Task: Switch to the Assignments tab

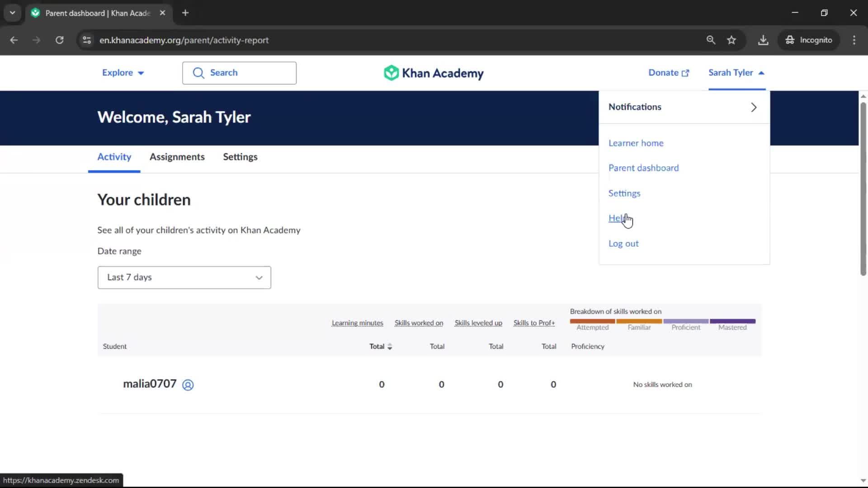Action: point(177,157)
